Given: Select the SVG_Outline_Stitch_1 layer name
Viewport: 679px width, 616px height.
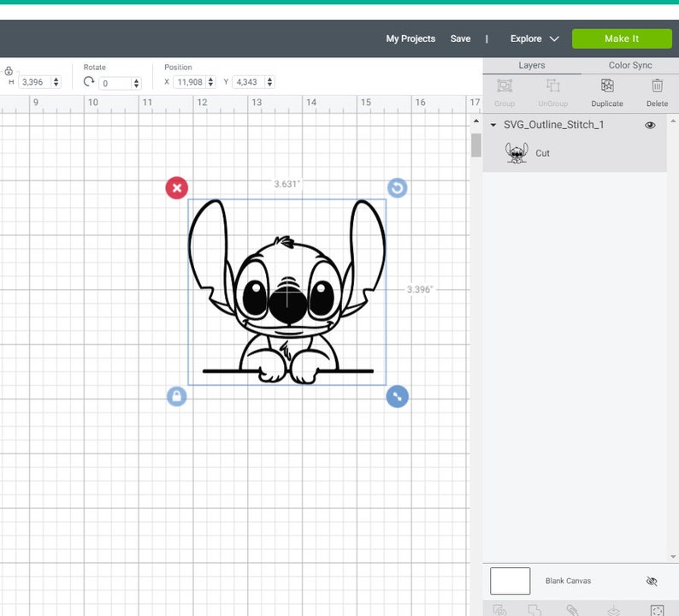Looking at the screenshot, I should pyautogui.click(x=553, y=125).
